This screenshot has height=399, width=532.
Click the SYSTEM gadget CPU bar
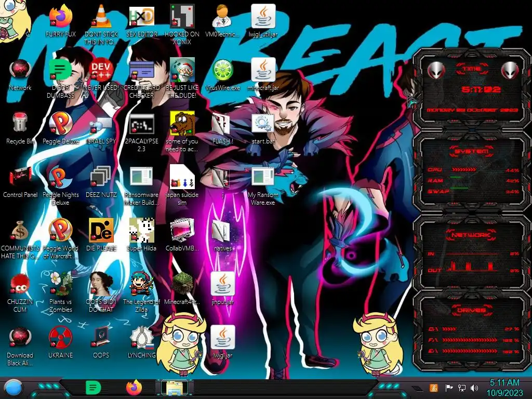(464, 169)
